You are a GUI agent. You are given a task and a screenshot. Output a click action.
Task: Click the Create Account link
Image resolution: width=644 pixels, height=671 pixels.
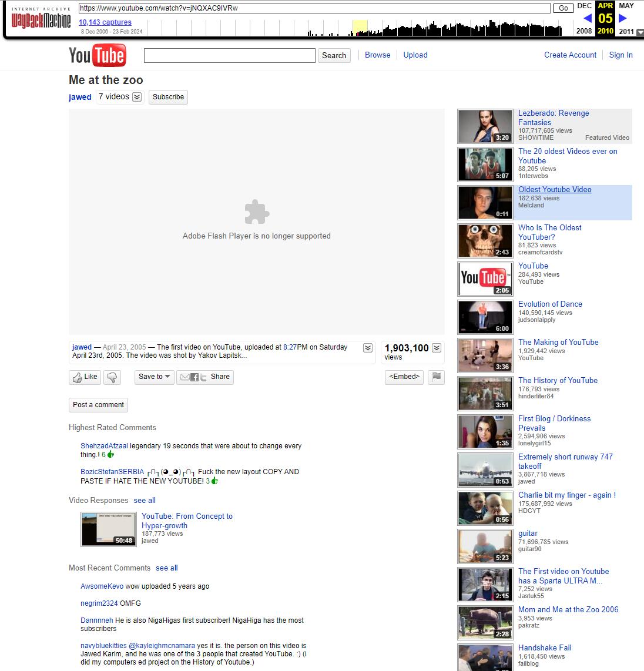coord(570,55)
